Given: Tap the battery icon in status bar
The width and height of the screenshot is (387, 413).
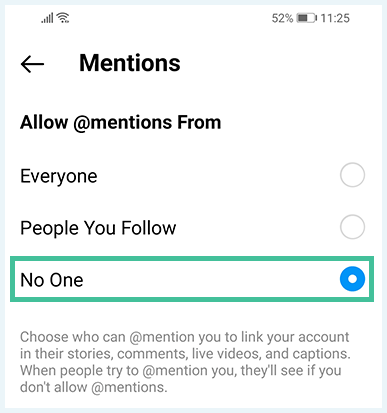Looking at the screenshot, I should click(307, 18).
